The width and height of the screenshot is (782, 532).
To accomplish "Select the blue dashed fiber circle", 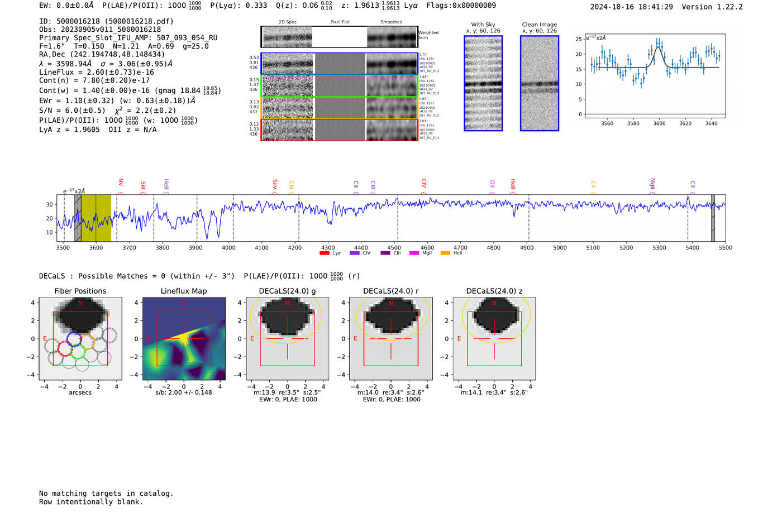I will [74, 339].
